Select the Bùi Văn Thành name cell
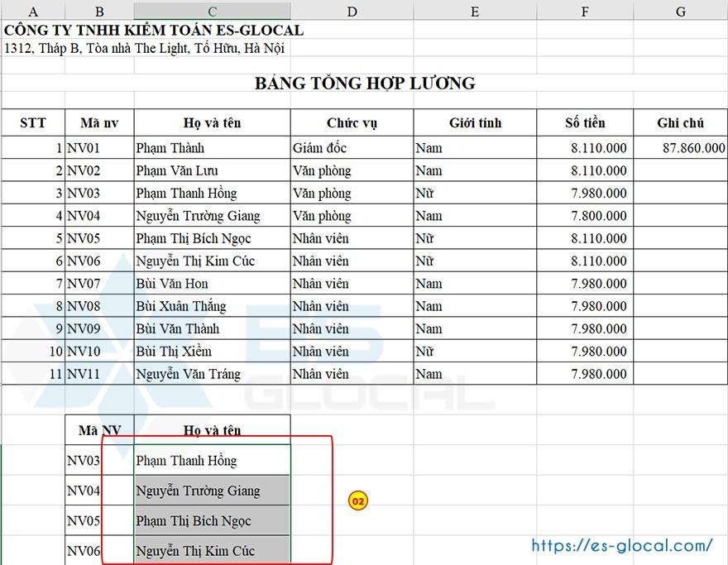 212,328
